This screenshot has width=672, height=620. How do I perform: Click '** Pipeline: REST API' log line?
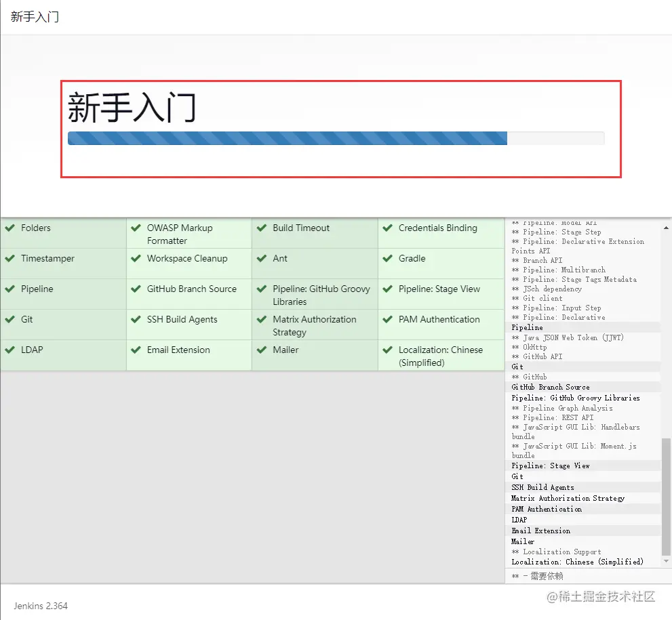coord(553,417)
